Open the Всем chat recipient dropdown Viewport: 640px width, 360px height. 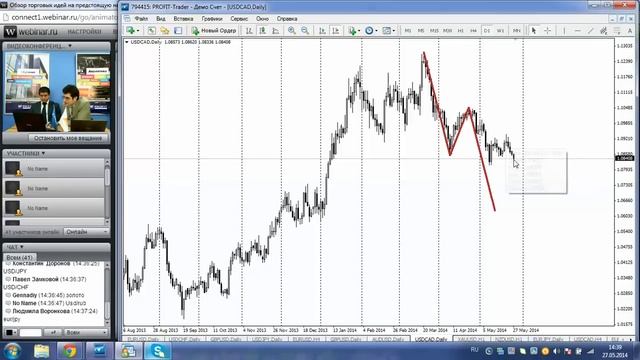pyautogui.click(x=86, y=333)
